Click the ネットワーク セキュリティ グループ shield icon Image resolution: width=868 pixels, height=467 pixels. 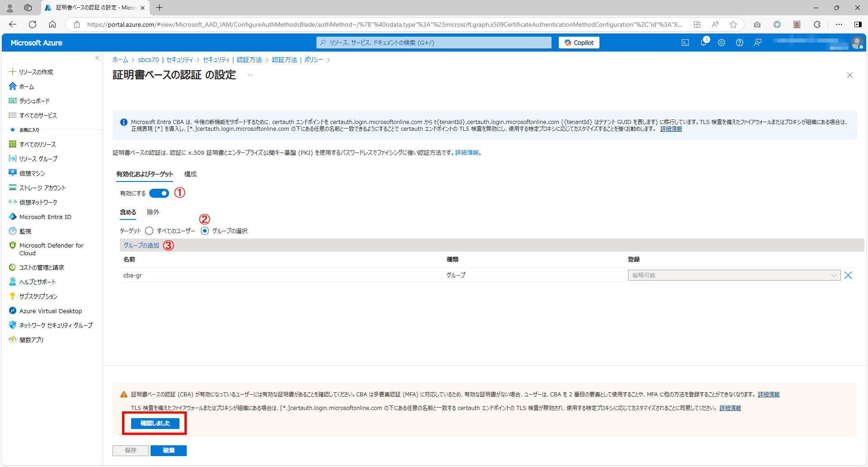coord(13,325)
